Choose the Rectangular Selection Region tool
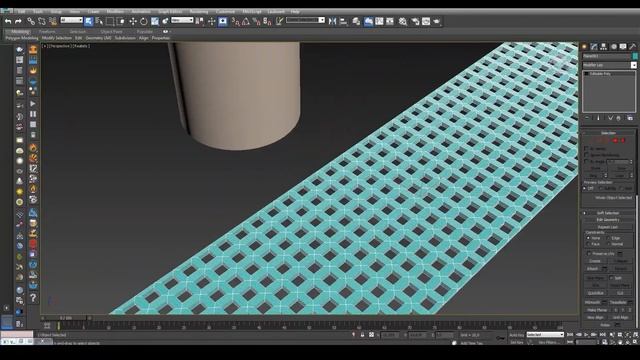Screen dimensions: 640x360 point(110,21)
